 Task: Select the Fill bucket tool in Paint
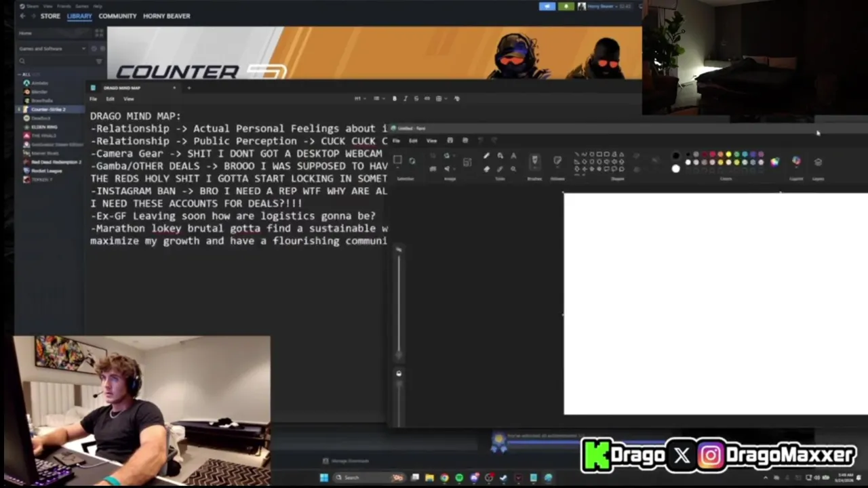(500, 156)
